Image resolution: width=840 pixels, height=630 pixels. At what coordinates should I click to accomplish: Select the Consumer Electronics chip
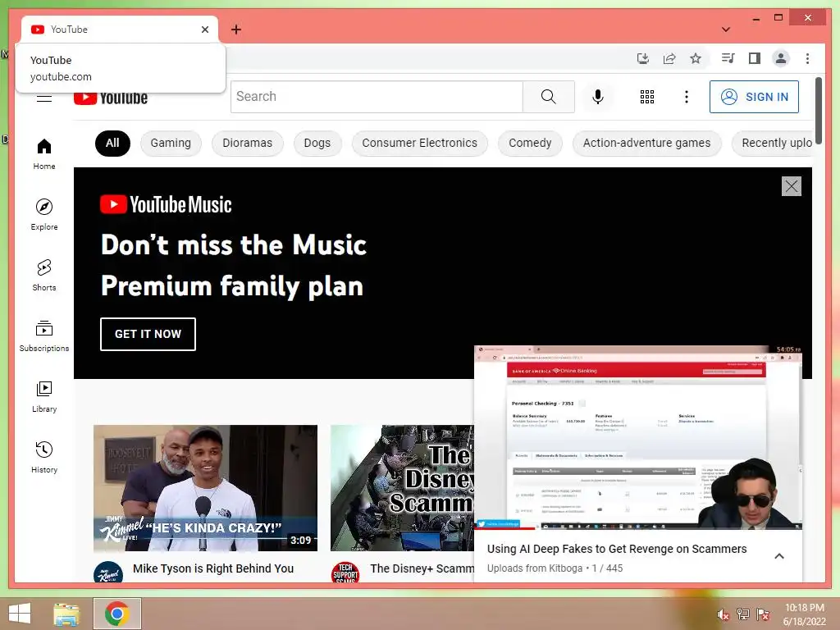click(x=419, y=143)
